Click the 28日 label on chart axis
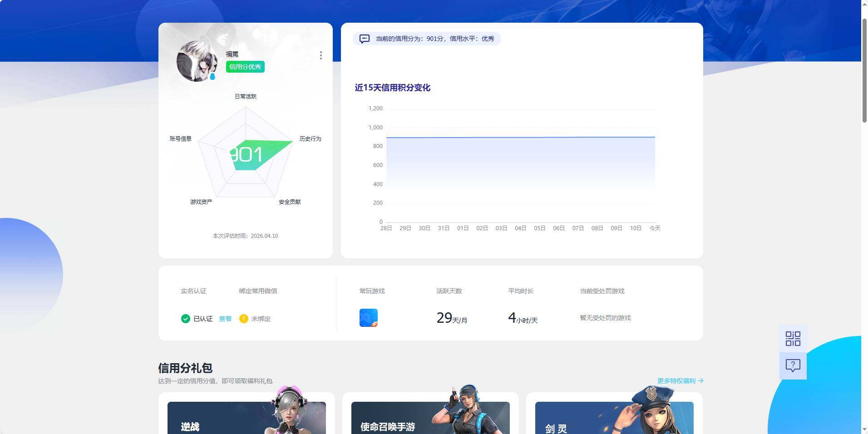The height and width of the screenshot is (434, 868). coord(386,228)
